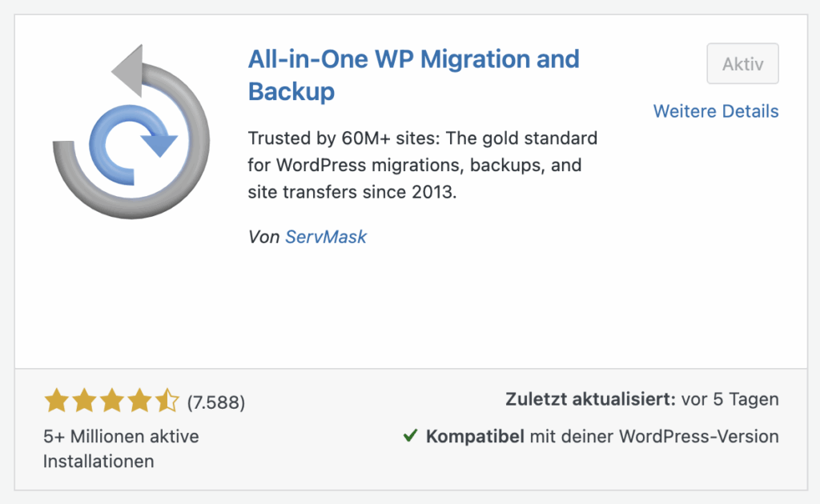This screenshot has height=504, width=820.
Task: Click the half-filled fifth rating star
Action: (167, 401)
